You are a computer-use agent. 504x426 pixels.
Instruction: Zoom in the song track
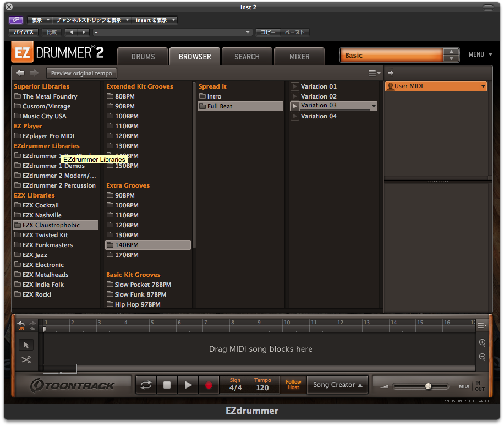[482, 342]
